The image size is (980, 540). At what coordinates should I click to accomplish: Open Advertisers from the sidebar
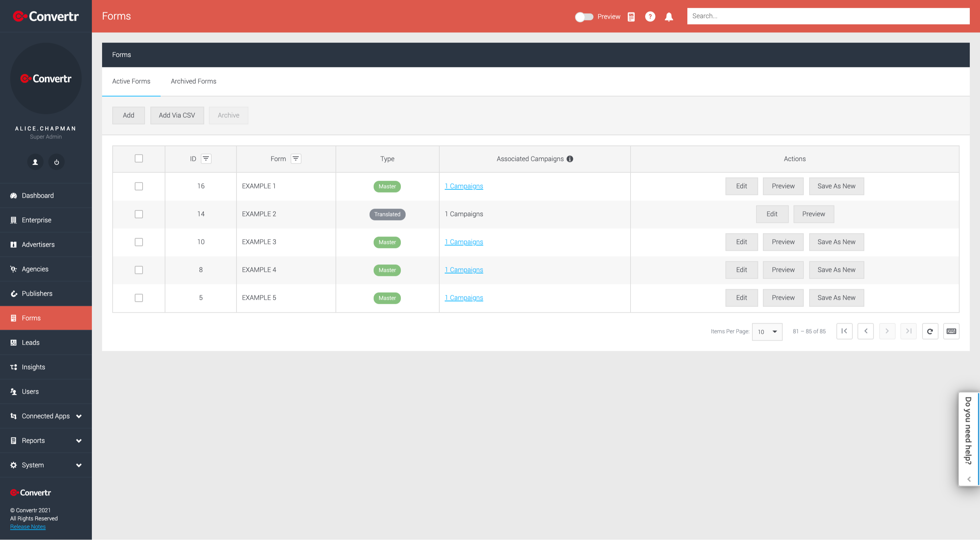(46, 245)
